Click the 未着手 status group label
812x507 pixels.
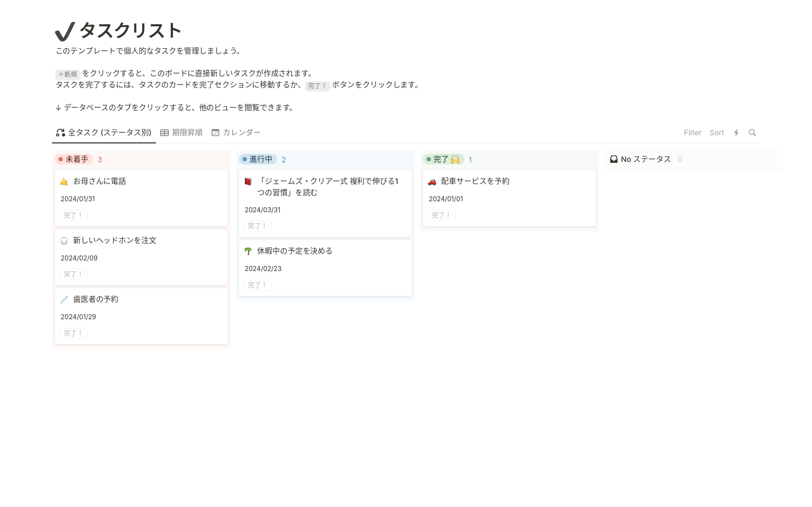click(x=74, y=159)
